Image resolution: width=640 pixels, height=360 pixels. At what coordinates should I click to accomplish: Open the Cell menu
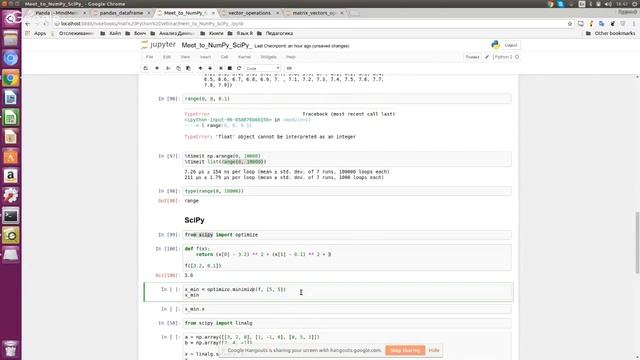pos(224,57)
